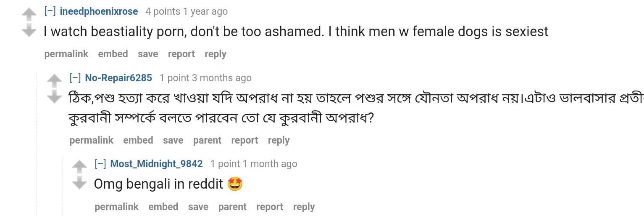Open permalink for ineedphoenixrose's comment
This screenshot has width=644, height=216.
tap(66, 54)
